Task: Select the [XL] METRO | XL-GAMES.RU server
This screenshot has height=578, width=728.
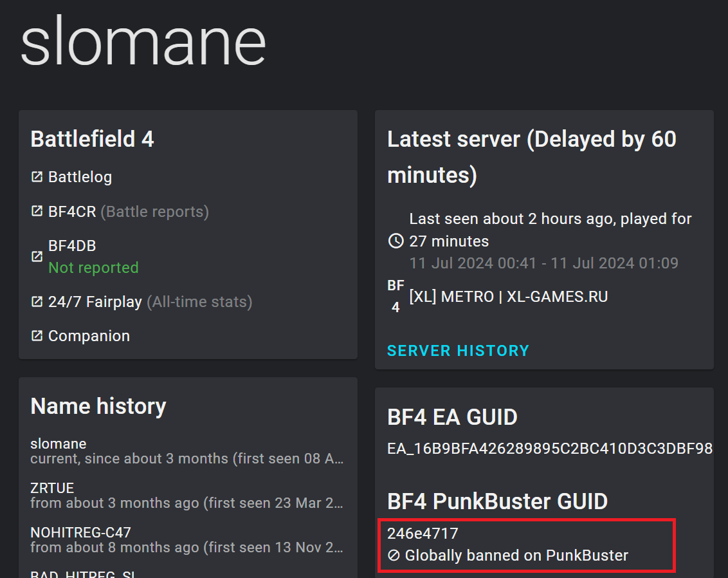Action: (508, 297)
